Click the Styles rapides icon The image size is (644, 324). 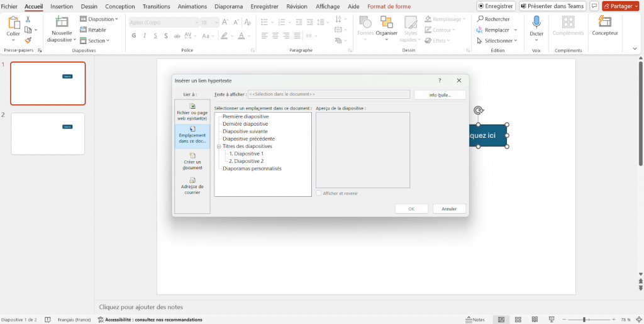(410, 22)
